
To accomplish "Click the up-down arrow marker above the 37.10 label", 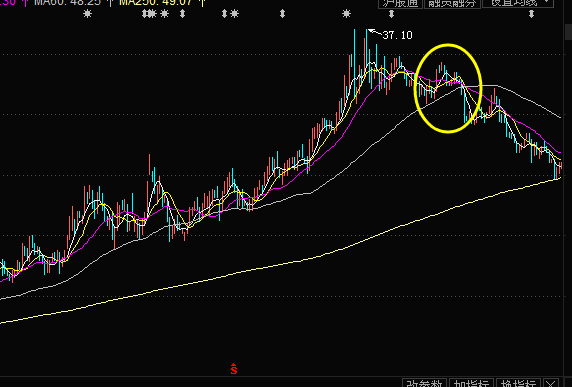I will pos(391,14).
